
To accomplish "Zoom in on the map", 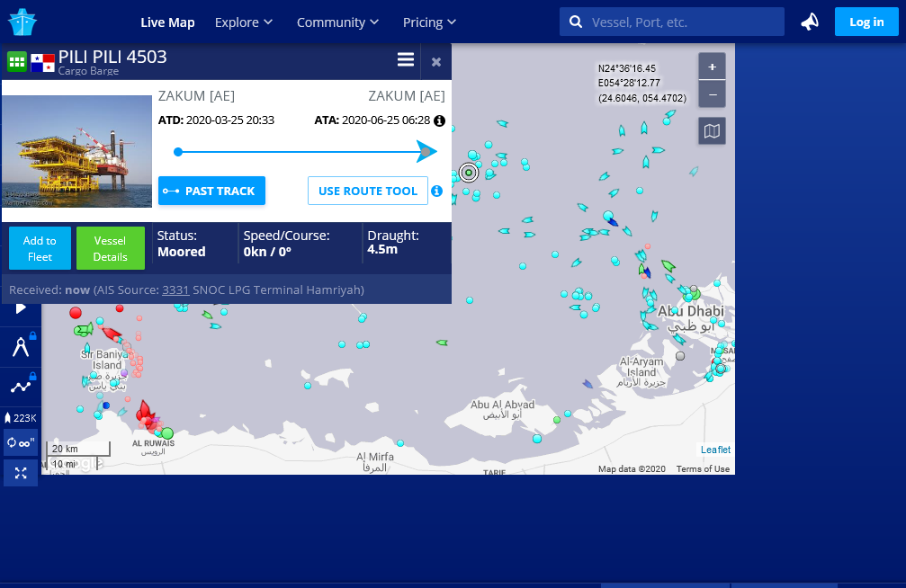I will 712,67.
